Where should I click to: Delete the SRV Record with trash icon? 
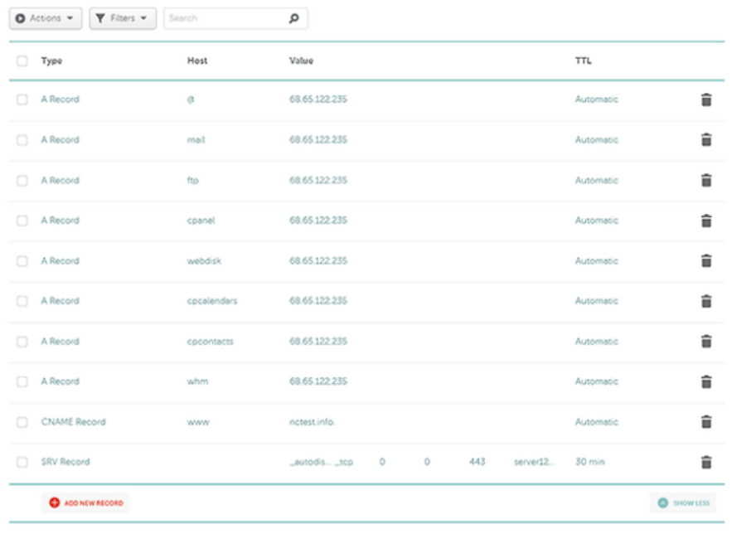point(706,463)
